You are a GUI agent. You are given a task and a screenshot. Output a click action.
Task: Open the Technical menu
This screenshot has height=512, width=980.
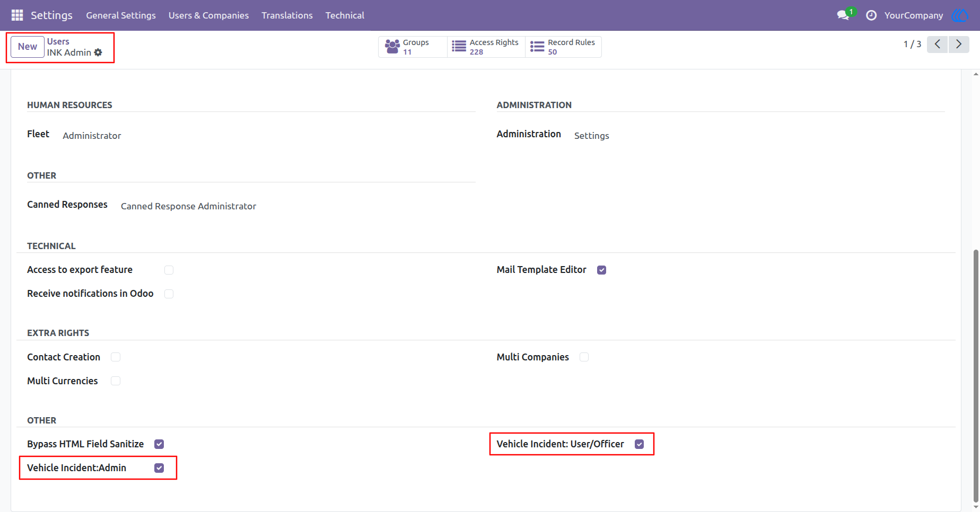tap(345, 15)
